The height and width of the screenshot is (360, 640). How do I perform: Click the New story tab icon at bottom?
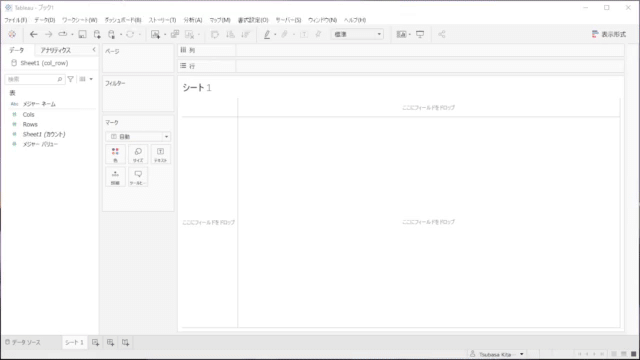click(125, 342)
